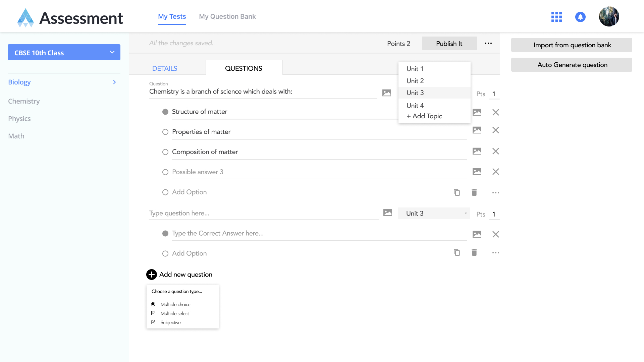This screenshot has width=644, height=362.
Task: Click the black plus Add new question icon
Action: pos(152,275)
